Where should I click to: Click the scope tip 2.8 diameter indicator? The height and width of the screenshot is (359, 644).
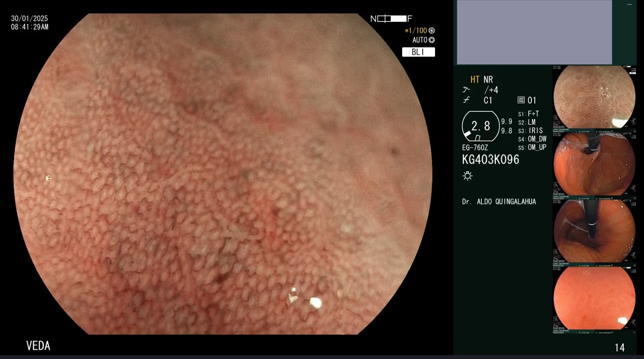click(480, 126)
